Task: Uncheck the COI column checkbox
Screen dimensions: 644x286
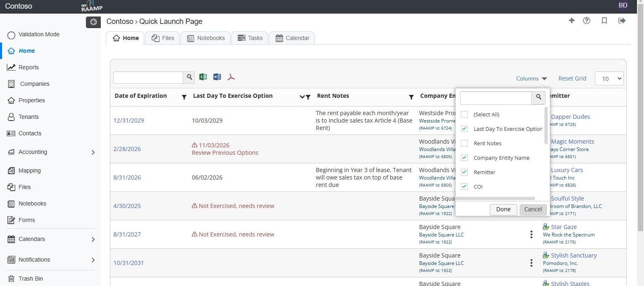Action: click(464, 187)
